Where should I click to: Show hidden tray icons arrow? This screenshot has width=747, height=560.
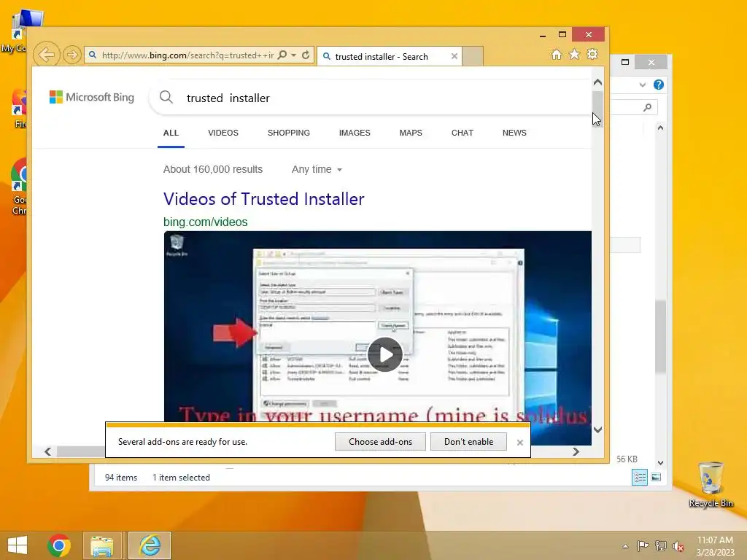point(625,546)
